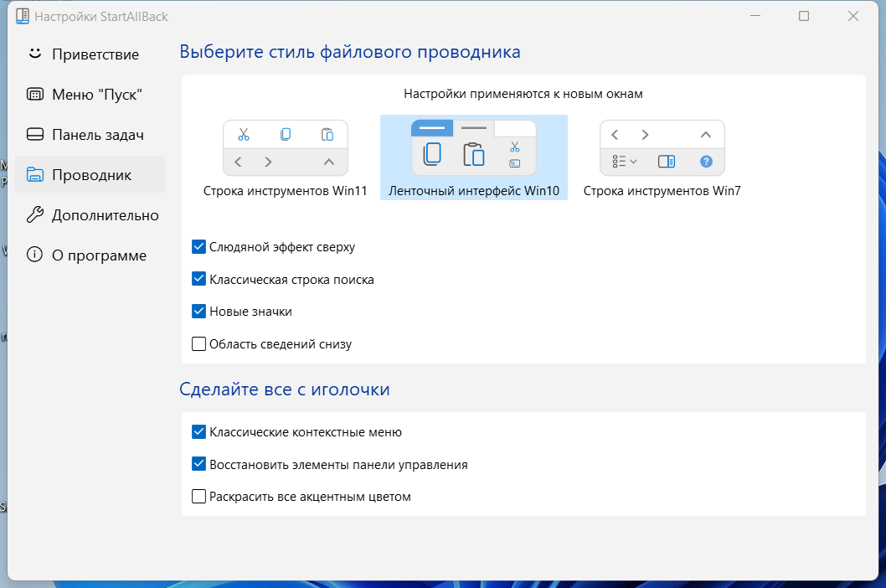Click the smiley icon beside Приветствие
Image resolution: width=886 pixels, height=588 pixels.
[35, 54]
